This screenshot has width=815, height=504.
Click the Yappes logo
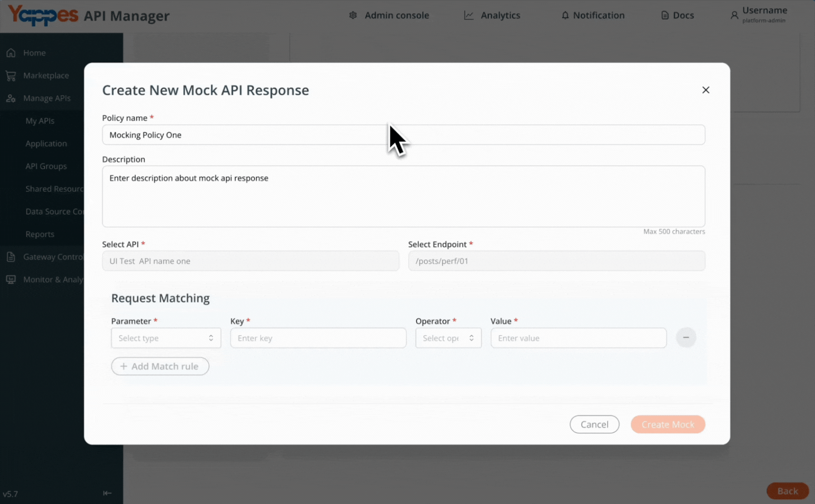click(43, 15)
